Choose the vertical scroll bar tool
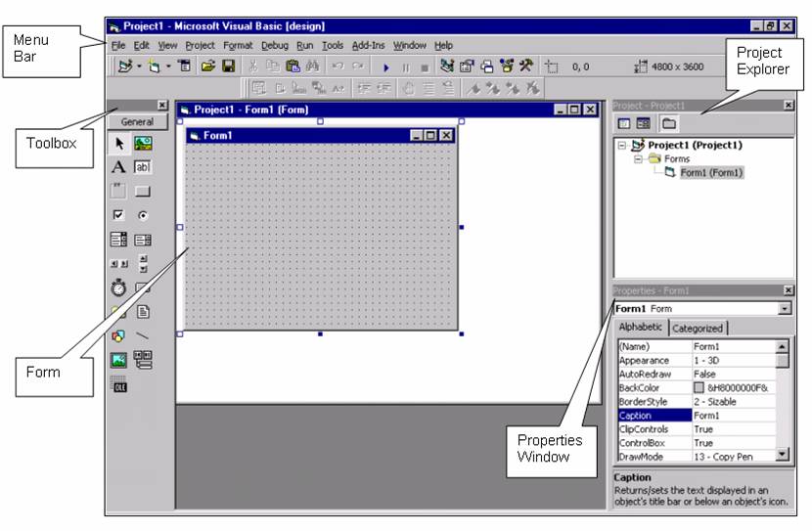 (x=144, y=263)
